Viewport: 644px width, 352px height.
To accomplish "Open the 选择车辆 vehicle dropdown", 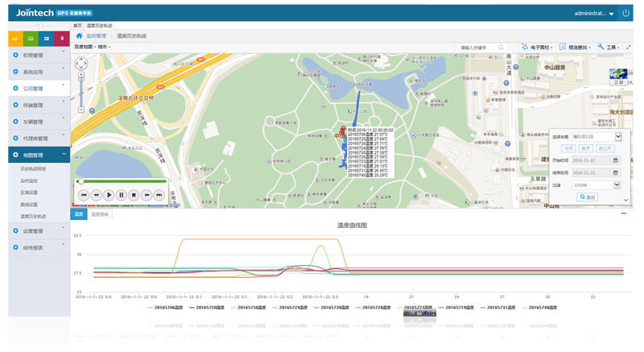I will click(617, 138).
